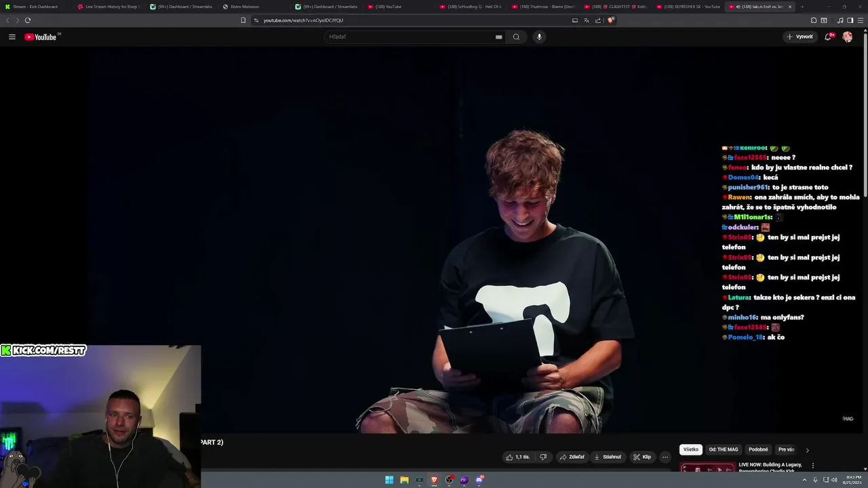Open the taskbar clock showing 8:45 PM
Viewport: 868px width, 488px height.
pos(853,480)
